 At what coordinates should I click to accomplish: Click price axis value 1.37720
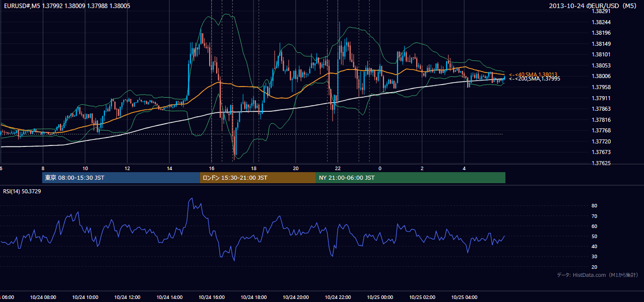point(601,141)
